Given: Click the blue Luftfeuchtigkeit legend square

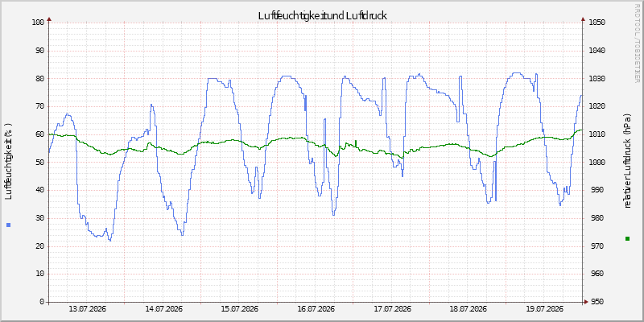Looking at the screenshot, I should (9, 225).
